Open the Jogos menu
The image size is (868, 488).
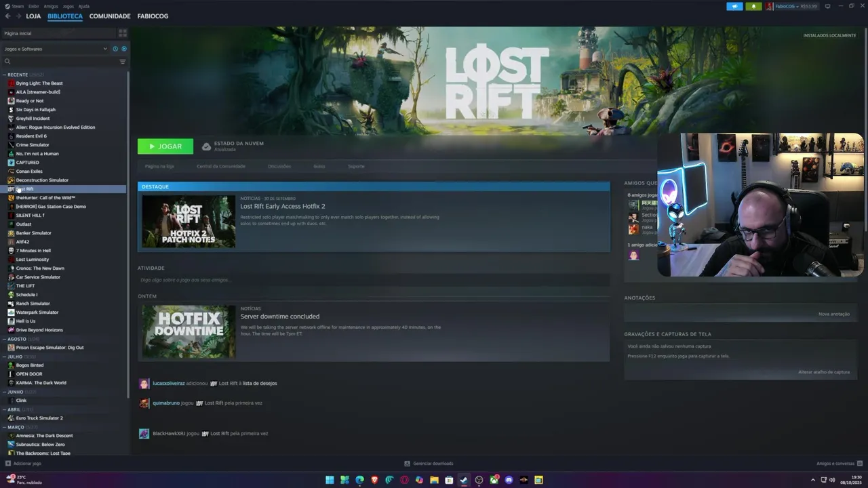(x=68, y=6)
